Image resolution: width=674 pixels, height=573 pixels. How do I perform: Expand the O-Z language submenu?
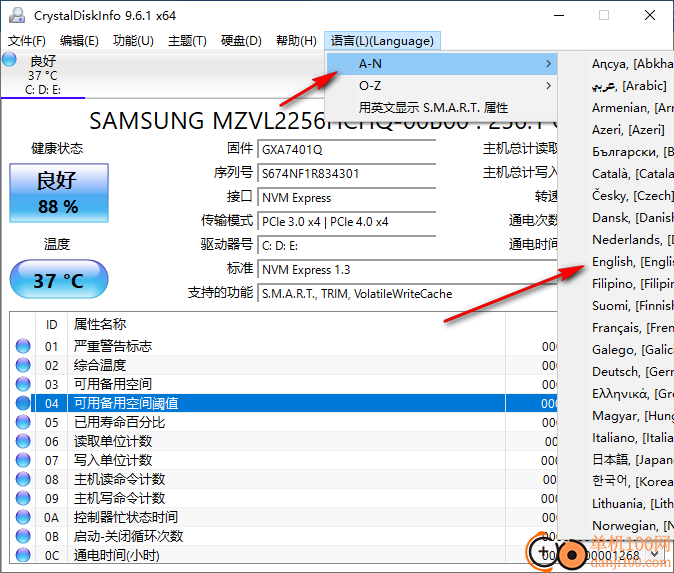(442, 86)
